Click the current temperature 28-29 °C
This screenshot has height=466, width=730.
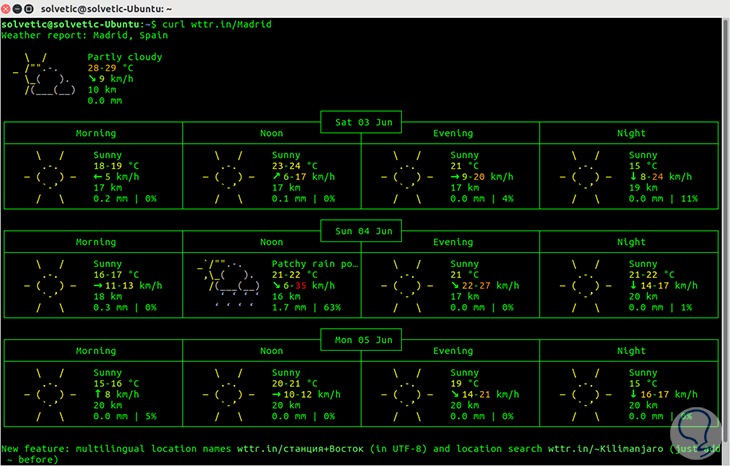coord(110,68)
